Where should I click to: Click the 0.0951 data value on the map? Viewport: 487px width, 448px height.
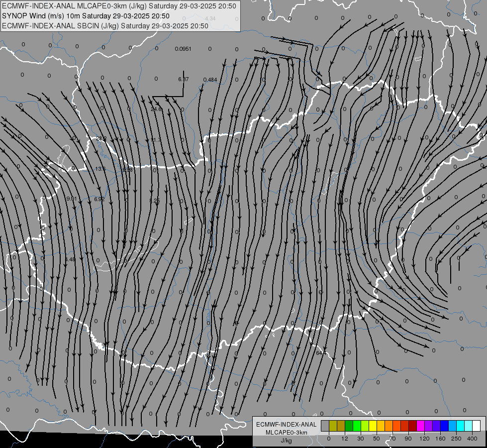coord(183,49)
